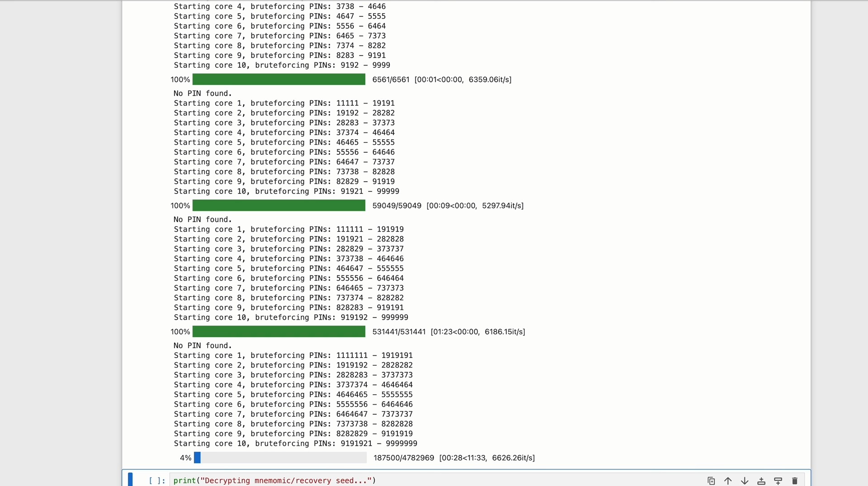
Task: Click the completed 59049/59049 green progress bar
Action: [x=279, y=206]
